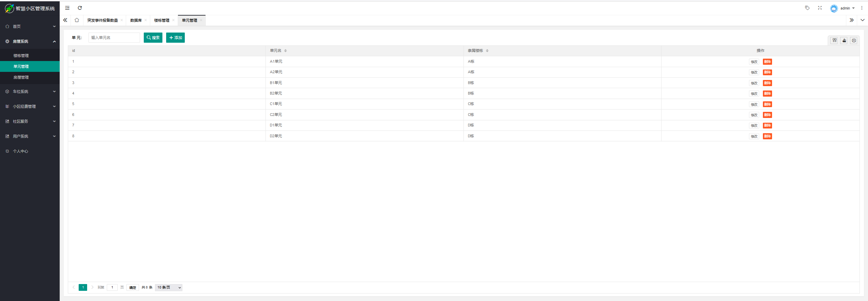Switch to the 楼栋管理 tab

pos(162,20)
